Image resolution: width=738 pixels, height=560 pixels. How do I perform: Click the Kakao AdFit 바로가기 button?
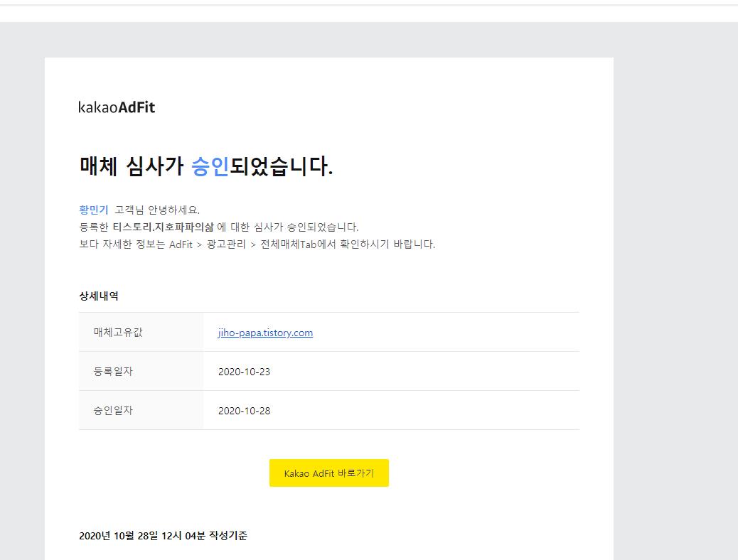(x=329, y=473)
